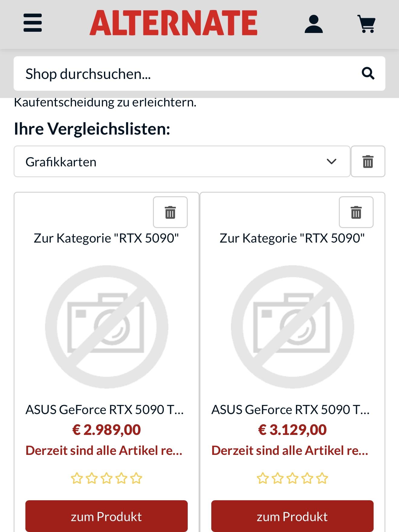Delete the entire Grafikkarten comparison list

pos(368,162)
